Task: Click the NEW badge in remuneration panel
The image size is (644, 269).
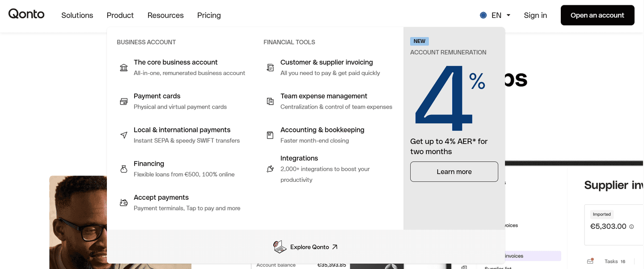Action: 419,41
